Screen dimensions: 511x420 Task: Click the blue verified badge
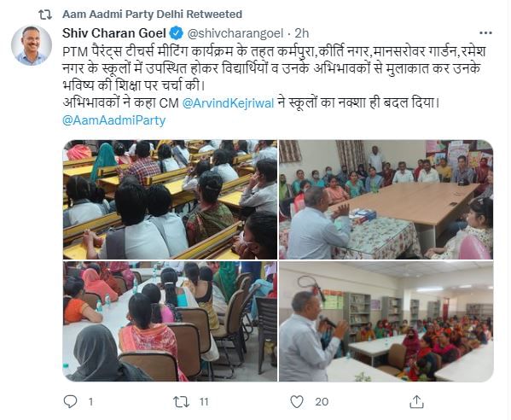coord(177,33)
